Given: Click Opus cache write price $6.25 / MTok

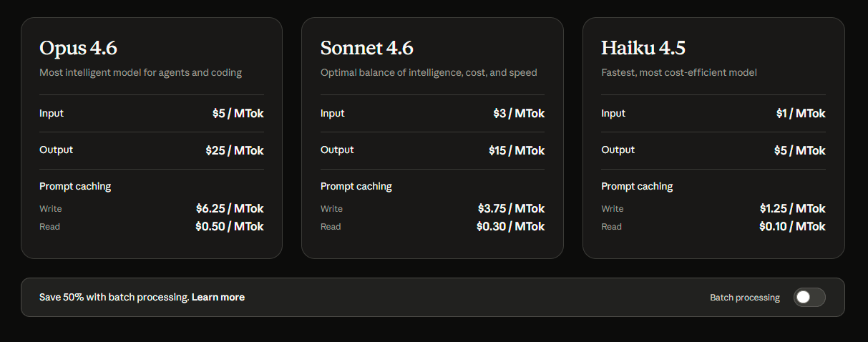Looking at the screenshot, I should coord(230,209).
